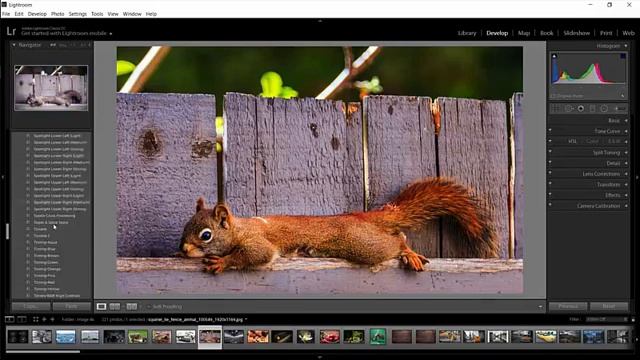Switch to the Library module
The height and width of the screenshot is (360, 640).
click(467, 33)
